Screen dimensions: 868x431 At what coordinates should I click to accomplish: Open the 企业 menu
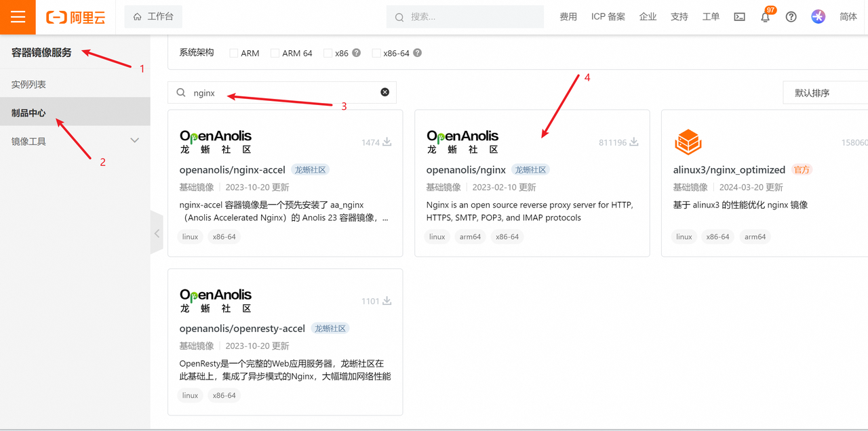(x=648, y=17)
